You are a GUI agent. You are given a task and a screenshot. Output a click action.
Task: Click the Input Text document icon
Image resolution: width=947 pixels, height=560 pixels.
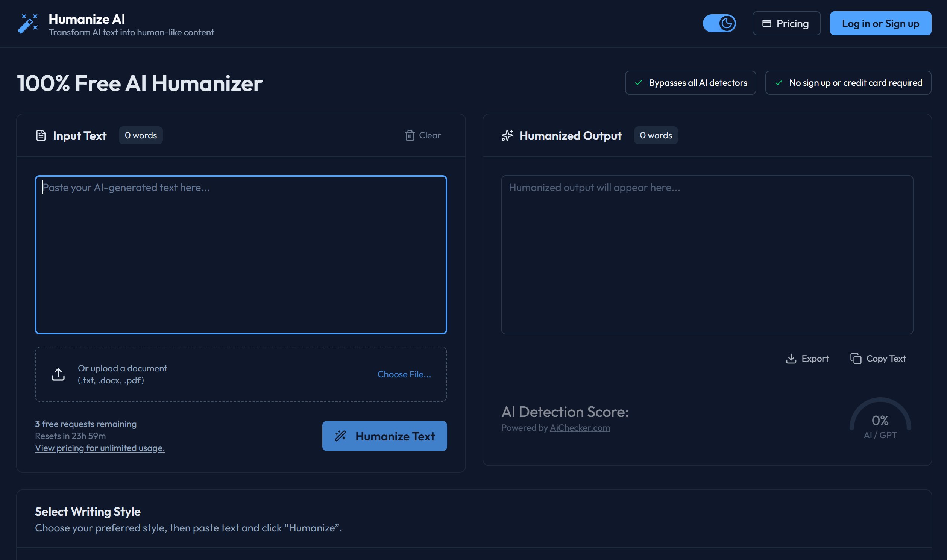[x=41, y=135]
